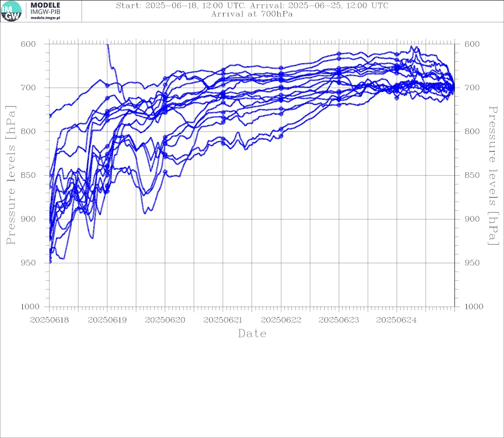The width and height of the screenshot is (504, 438).
Task: Click the 20250620 date label
Action: point(165,320)
